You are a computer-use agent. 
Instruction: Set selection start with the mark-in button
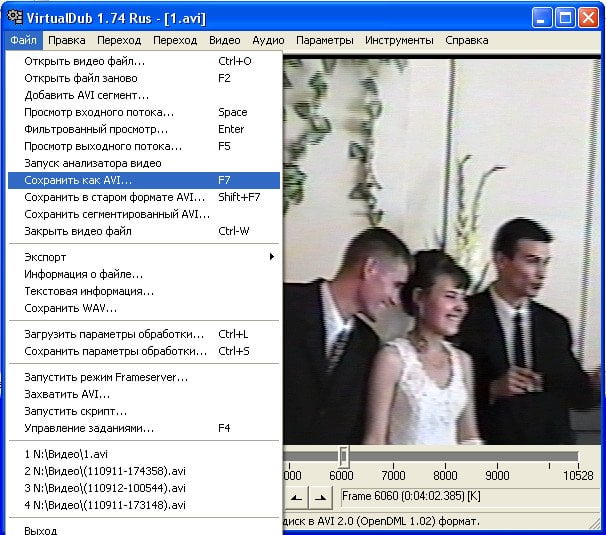296,496
